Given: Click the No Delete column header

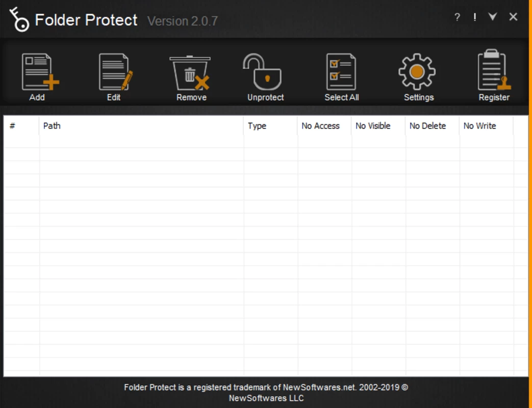Looking at the screenshot, I should pos(432,126).
